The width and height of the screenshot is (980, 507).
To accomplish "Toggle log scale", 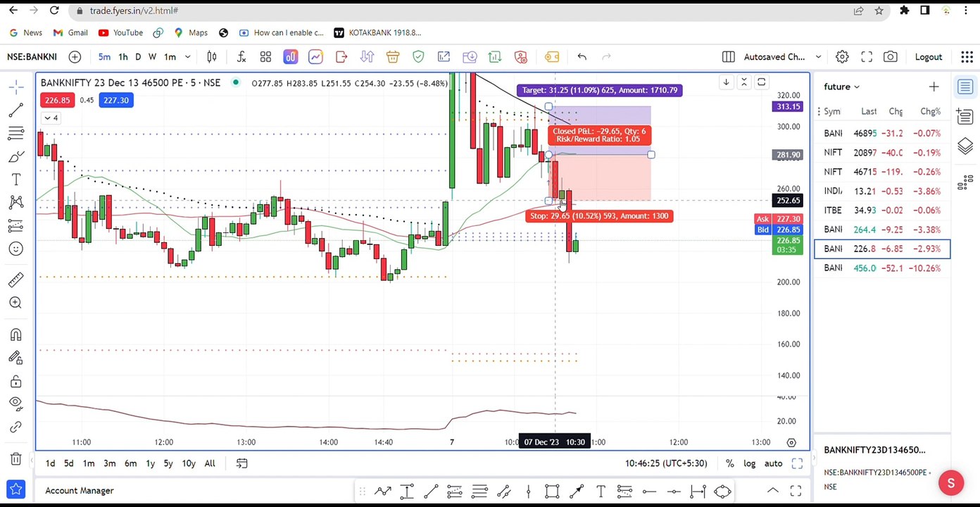I will tap(749, 463).
